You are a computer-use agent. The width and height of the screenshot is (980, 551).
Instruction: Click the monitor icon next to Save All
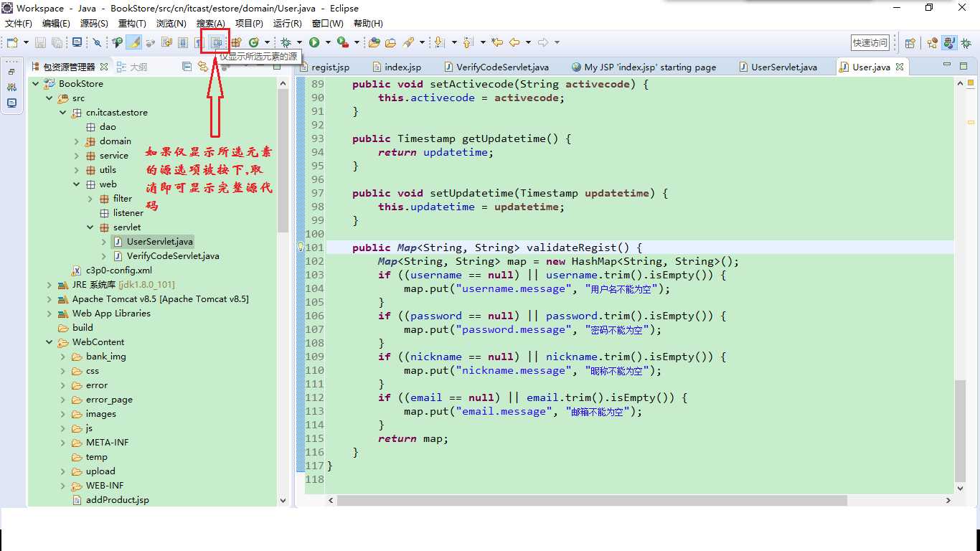pos(77,42)
